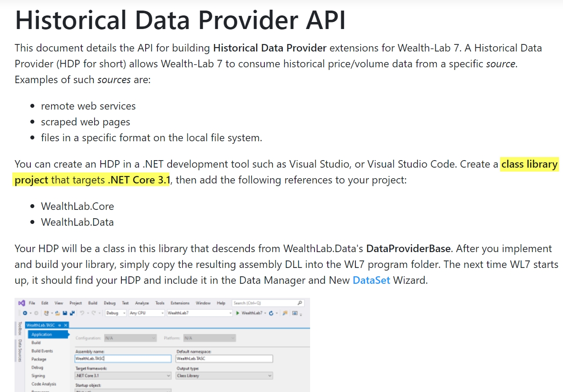This screenshot has width=563, height=392.
Task: Select the Package properties page
Action: (x=39, y=359)
